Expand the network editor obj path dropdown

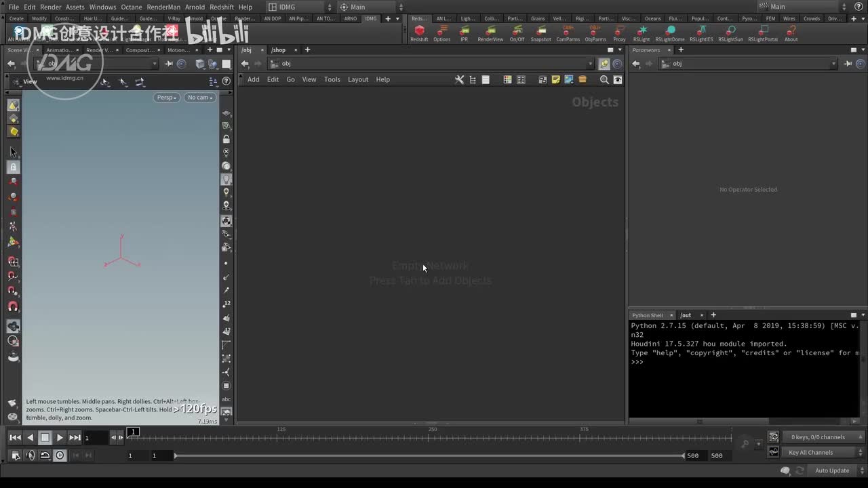pyautogui.click(x=590, y=64)
